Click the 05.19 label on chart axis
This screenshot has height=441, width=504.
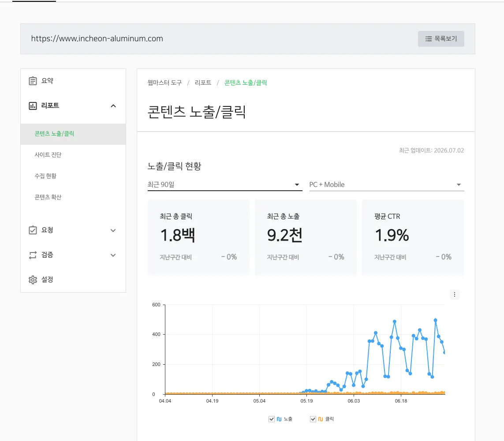coord(306,401)
